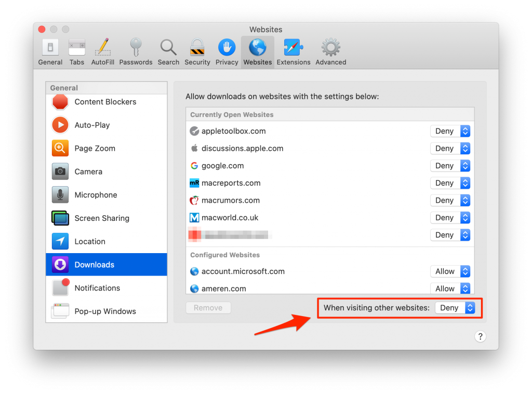The height and width of the screenshot is (394, 532).
Task: Select the appletoolbox.com website row
Action: coord(330,131)
